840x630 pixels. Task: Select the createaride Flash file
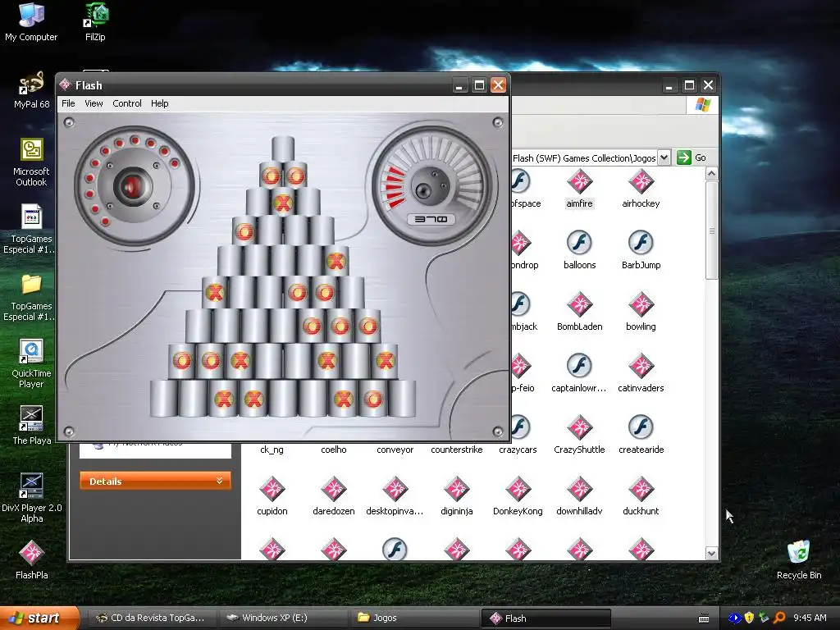[641, 427]
